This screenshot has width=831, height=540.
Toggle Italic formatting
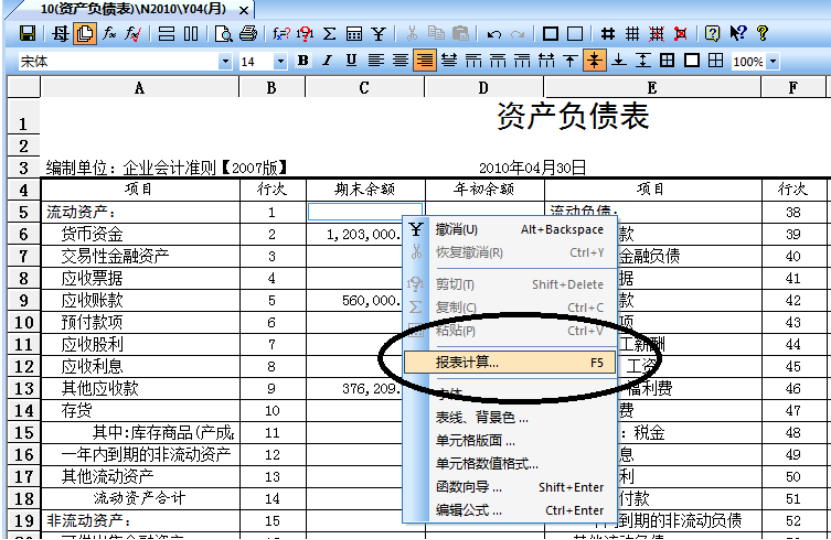coord(327,61)
